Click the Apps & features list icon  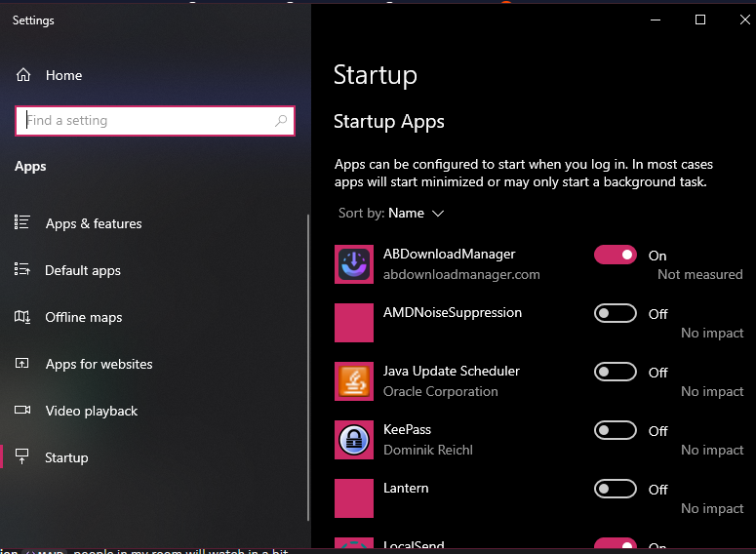(22, 222)
